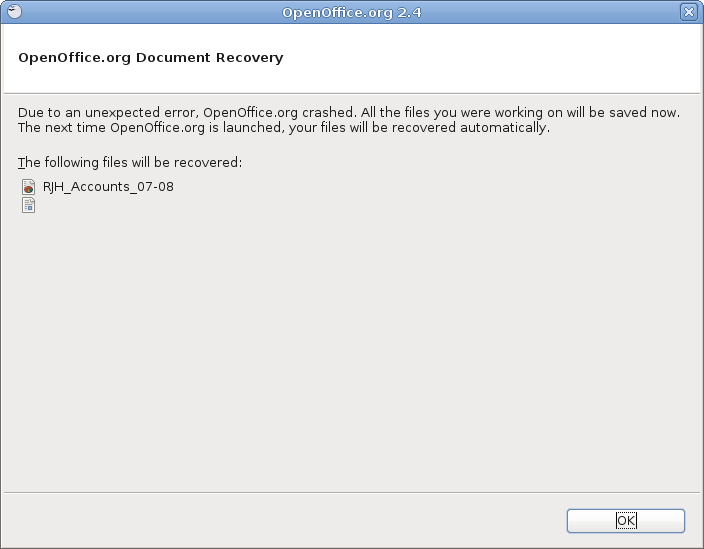Viewport: 704px width, 549px height.
Task: Select the RJH_Accounts_07-08 file name
Action: coord(108,187)
